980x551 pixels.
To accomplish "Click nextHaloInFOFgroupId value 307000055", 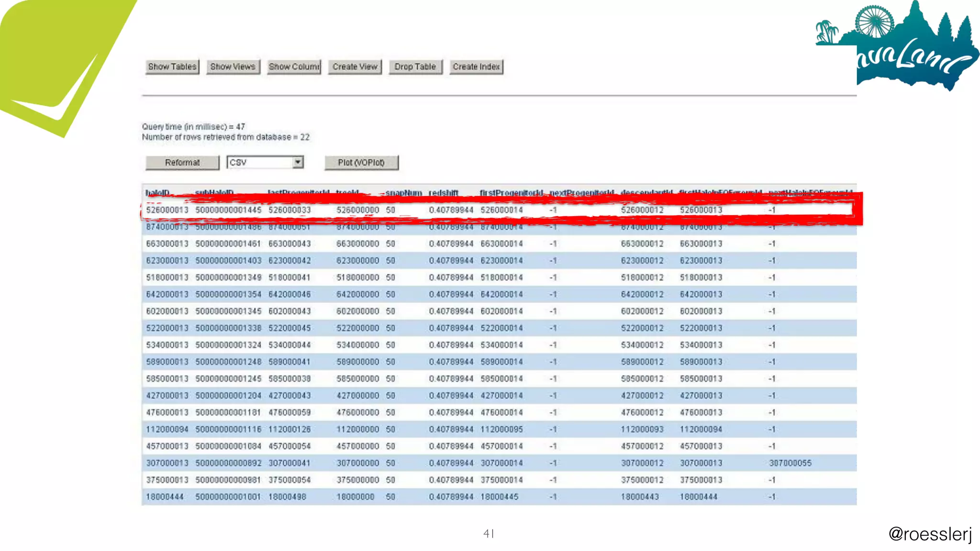I will (x=790, y=463).
